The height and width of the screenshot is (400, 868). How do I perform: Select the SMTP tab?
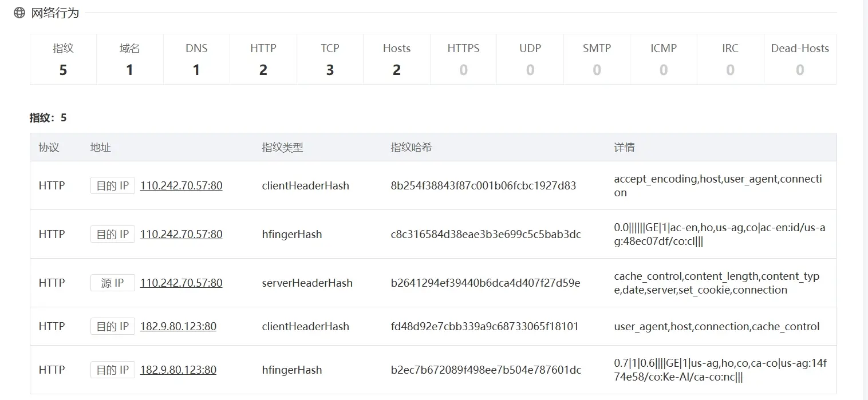597,59
